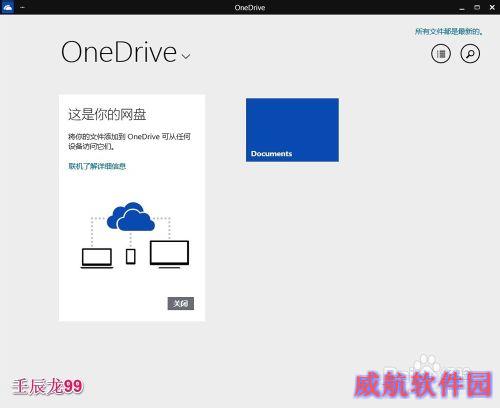Expand the chevron beside the OneDrive heading

click(186, 56)
